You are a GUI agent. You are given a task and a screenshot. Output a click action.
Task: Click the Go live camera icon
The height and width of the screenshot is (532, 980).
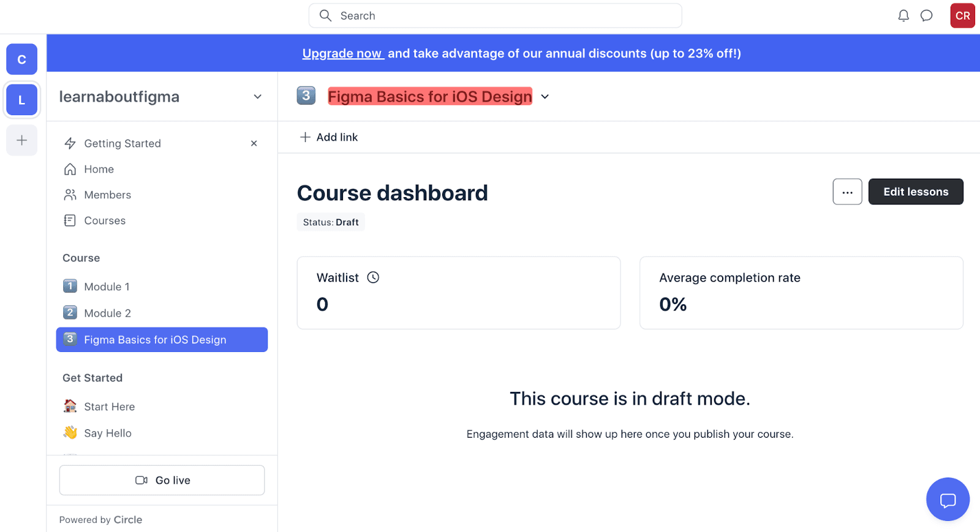pos(141,481)
